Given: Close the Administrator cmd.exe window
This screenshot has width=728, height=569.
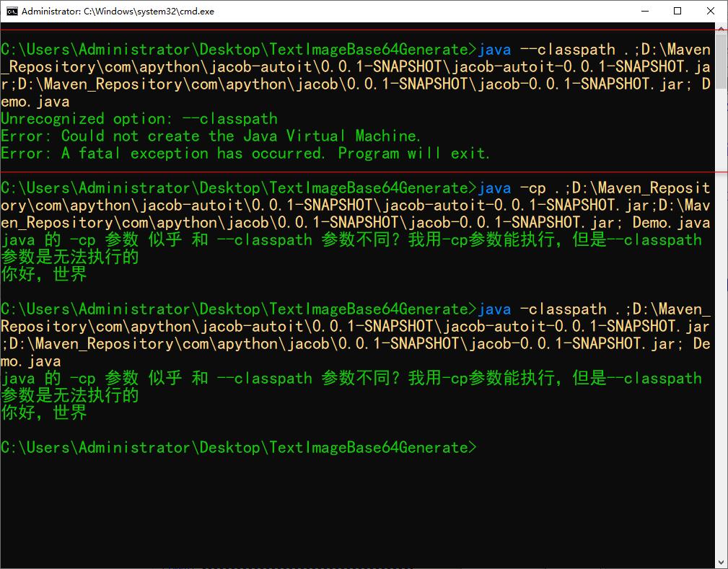Looking at the screenshot, I should [711, 11].
